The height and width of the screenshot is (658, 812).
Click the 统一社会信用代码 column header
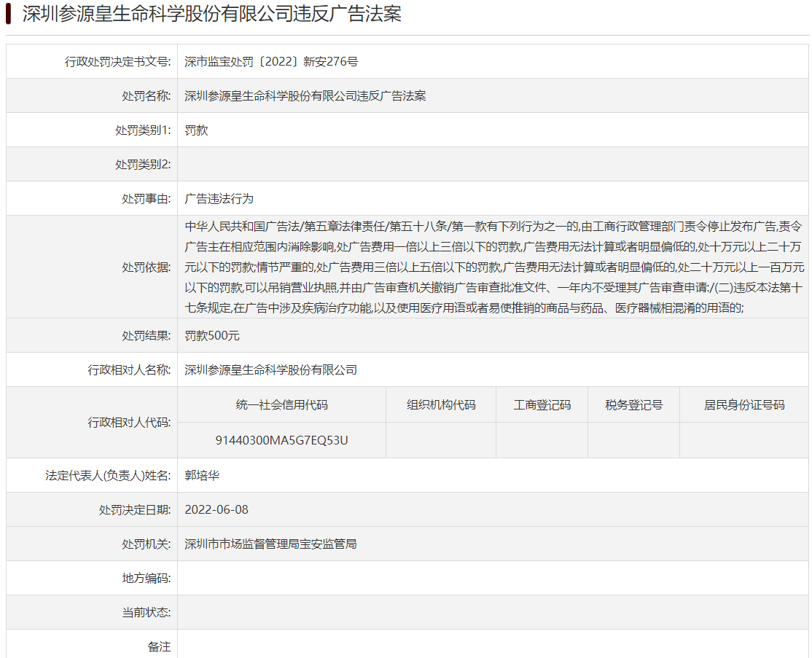281,405
